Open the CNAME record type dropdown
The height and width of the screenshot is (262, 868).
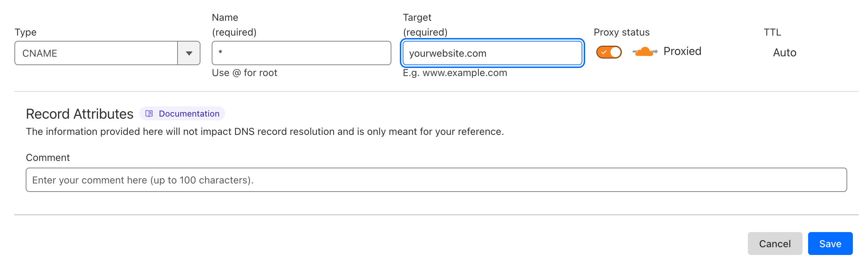click(96, 53)
